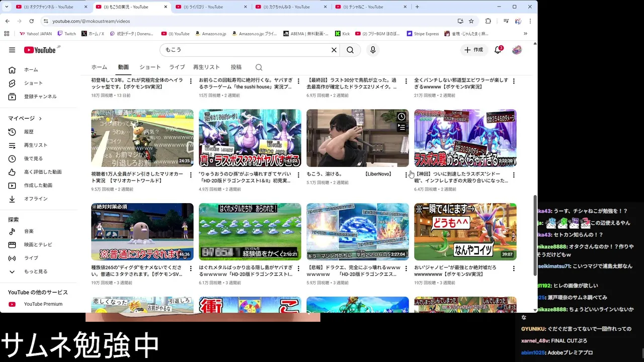Open options for ディグダ video
Viewport: 644px width, 362px height.
[x=191, y=268]
